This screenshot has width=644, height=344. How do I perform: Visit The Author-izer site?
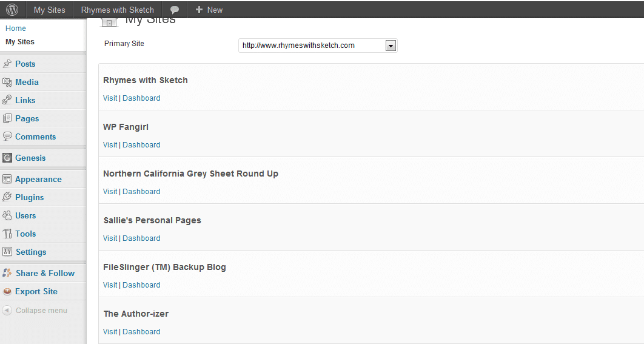click(110, 332)
